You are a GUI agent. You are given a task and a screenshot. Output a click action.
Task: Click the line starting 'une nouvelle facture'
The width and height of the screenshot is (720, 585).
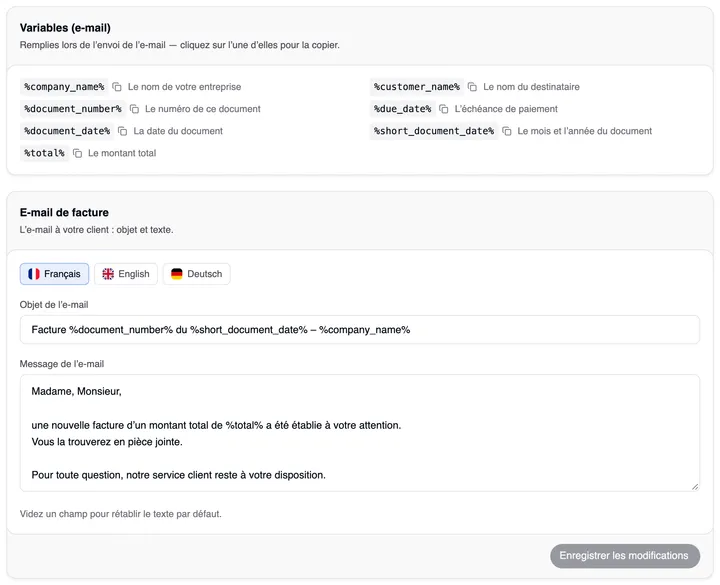pos(216,425)
